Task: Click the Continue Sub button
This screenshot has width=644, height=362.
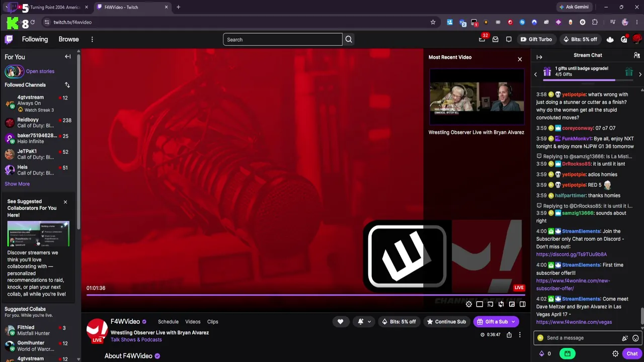Action: point(447,322)
